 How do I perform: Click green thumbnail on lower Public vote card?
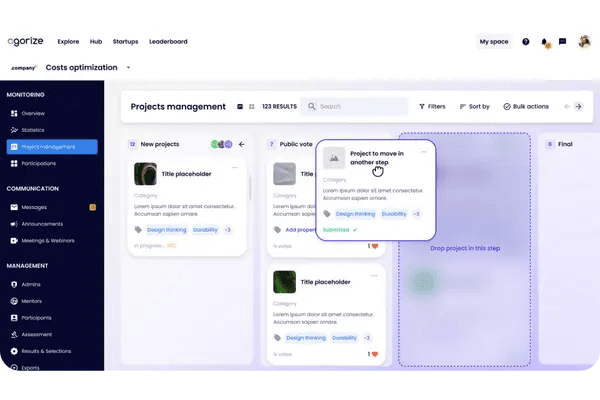[x=284, y=282]
